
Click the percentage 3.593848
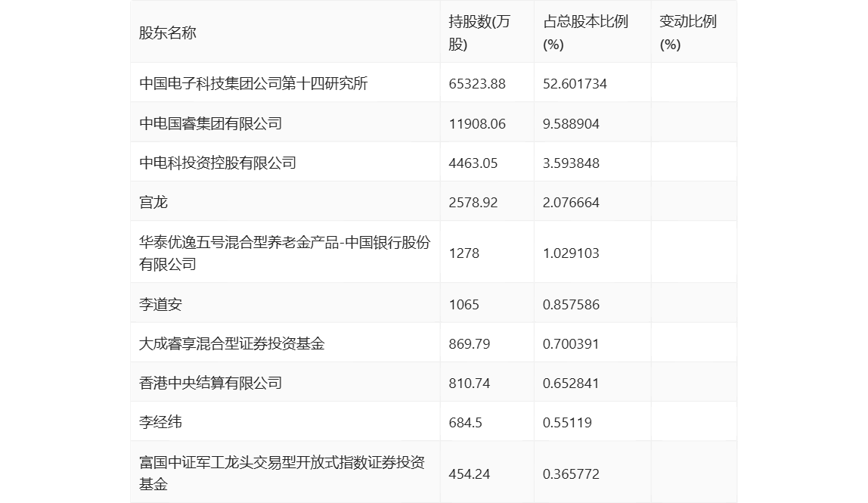[571, 163]
